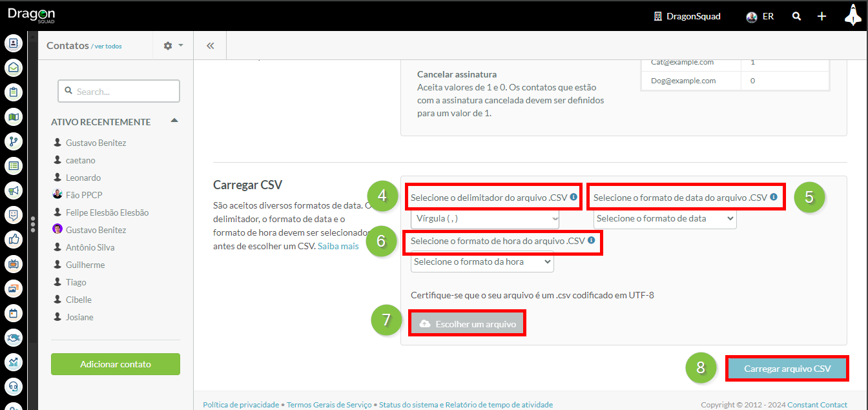Click the 'Saiba mais' link

coord(338,246)
